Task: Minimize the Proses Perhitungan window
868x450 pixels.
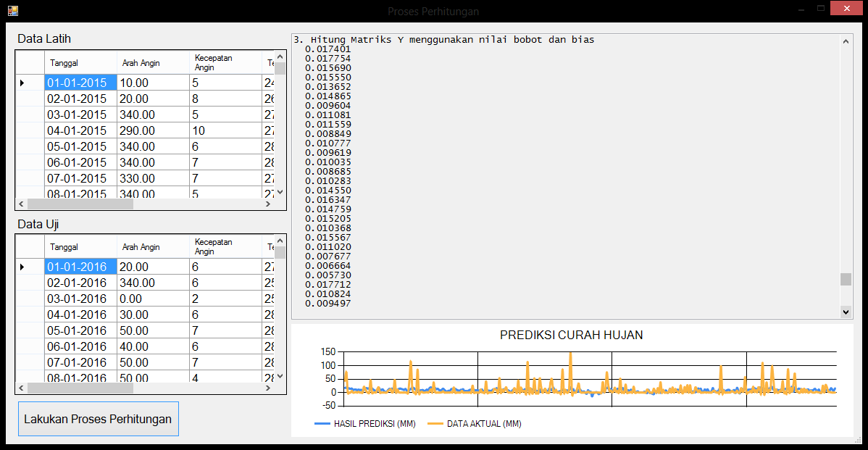Action: pos(800,9)
